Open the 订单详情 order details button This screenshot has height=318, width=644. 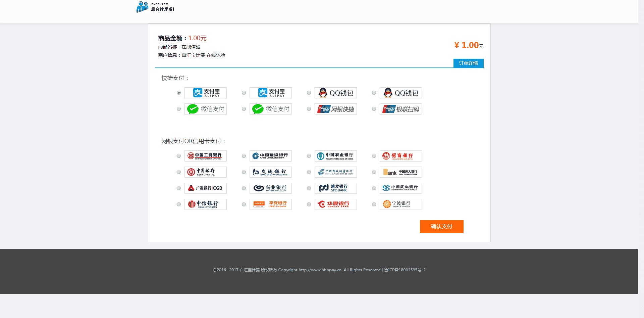tap(468, 63)
